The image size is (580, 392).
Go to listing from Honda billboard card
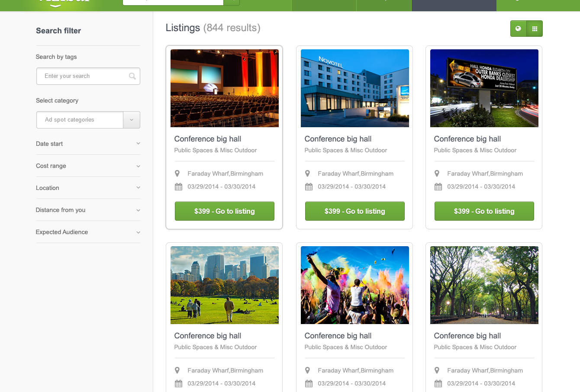tap(484, 211)
